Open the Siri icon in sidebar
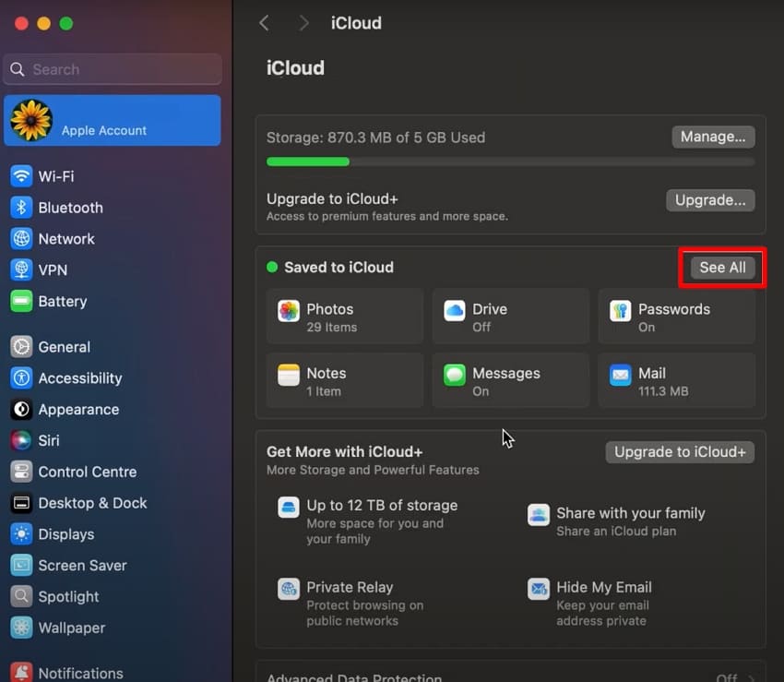The height and width of the screenshot is (682, 784). click(x=21, y=440)
